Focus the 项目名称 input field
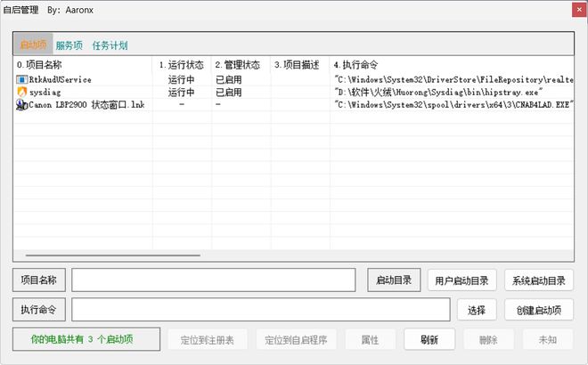The width and height of the screenshot is (588, 365). click(x=214, y=280)
